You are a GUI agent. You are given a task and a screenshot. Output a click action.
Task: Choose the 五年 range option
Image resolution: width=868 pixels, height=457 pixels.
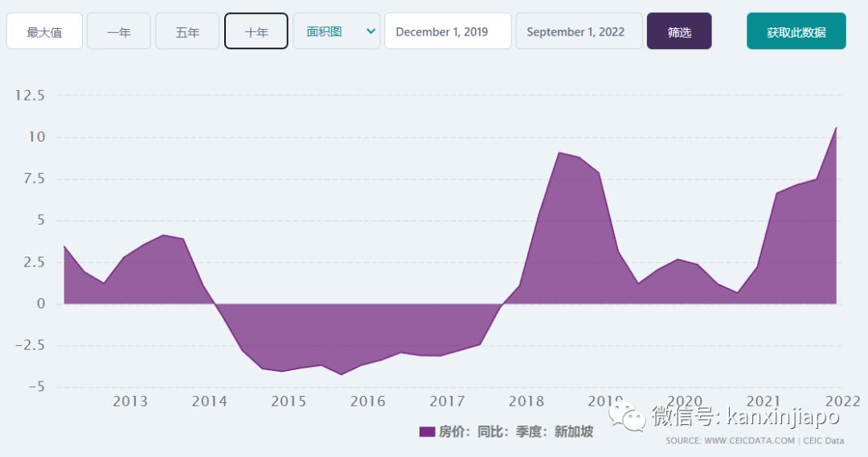point(187,32)
